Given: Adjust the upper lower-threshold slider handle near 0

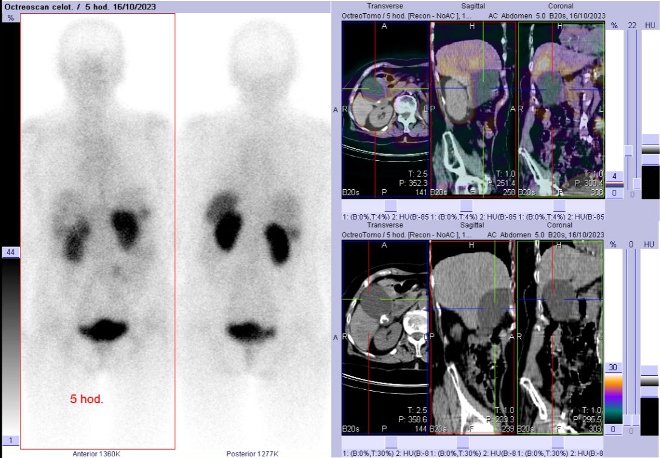Looking at the screenshot, I should point(637,184).
